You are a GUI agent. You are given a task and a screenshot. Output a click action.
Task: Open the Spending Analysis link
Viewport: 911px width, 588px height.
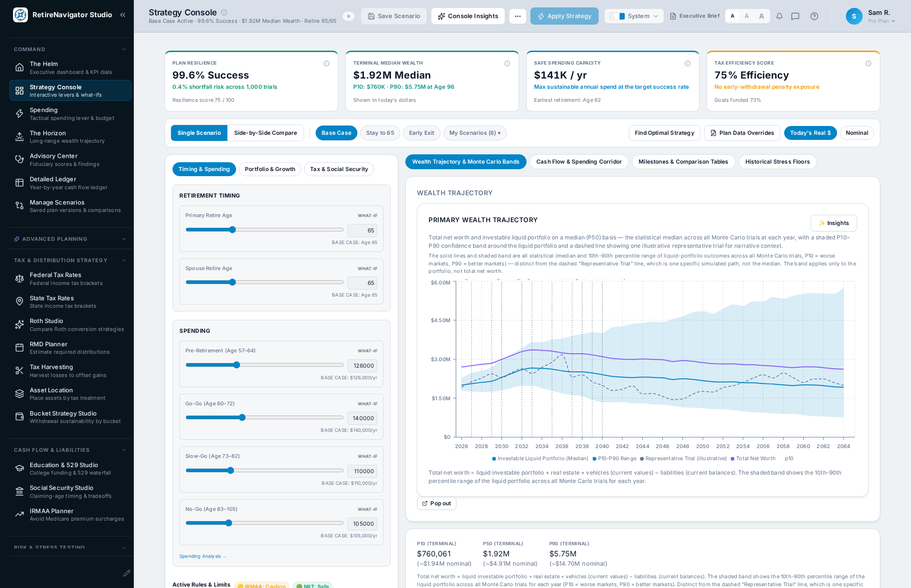tap(203, 556)
